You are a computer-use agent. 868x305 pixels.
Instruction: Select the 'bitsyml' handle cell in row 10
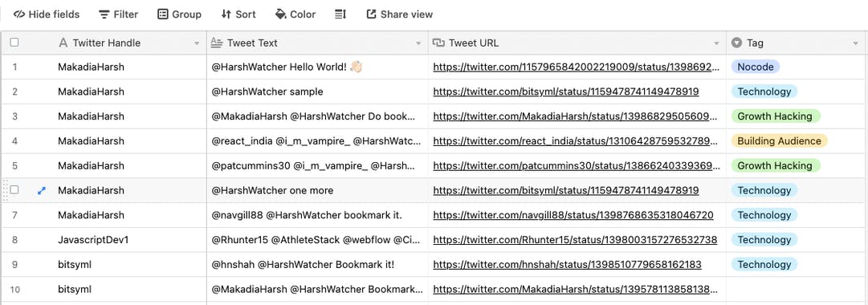point(129,289)
